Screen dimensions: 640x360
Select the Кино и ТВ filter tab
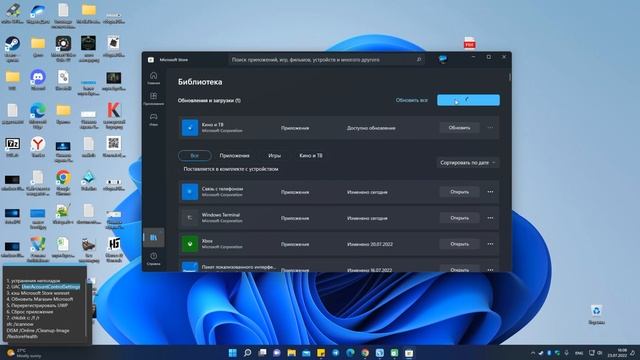(x=311, y=156)
